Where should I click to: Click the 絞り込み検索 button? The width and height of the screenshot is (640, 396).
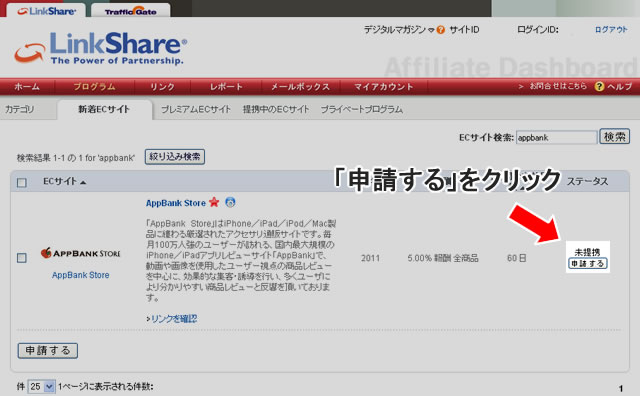pyautogui.click(x=175, y=157)
